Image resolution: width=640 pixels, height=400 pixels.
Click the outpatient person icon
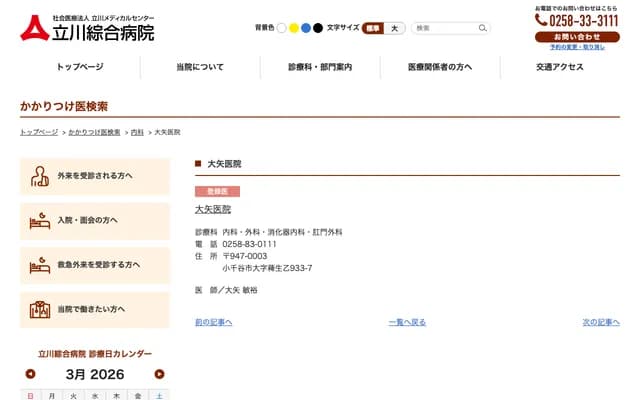(40, 176)
